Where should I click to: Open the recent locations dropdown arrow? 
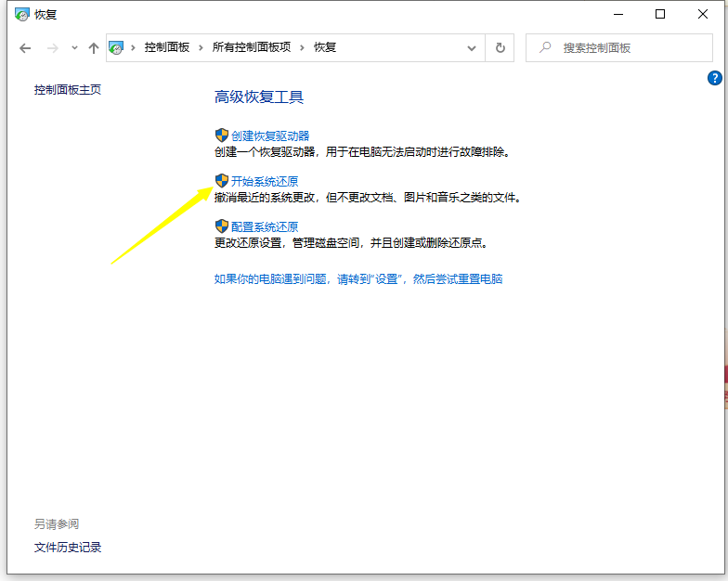[74, 48]
